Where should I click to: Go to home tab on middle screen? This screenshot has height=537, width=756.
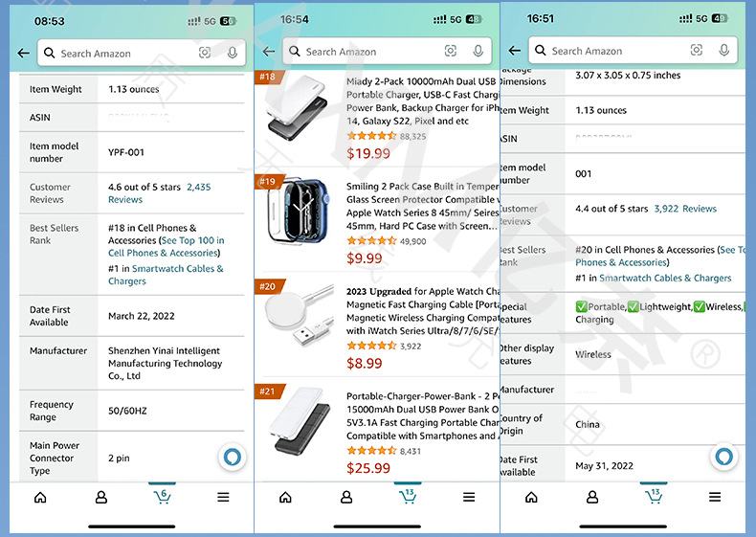(285, 497)
